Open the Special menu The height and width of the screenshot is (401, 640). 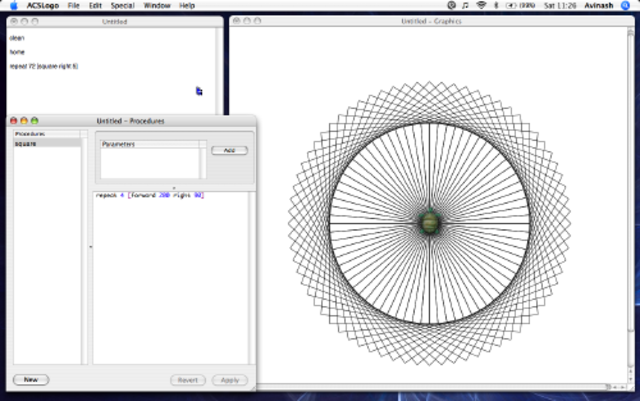122,5
